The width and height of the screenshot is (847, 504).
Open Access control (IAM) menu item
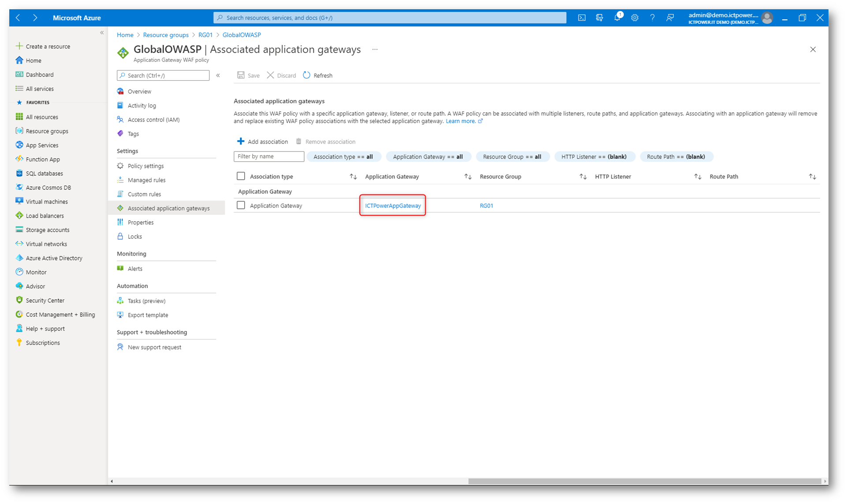tap(153, 119)
